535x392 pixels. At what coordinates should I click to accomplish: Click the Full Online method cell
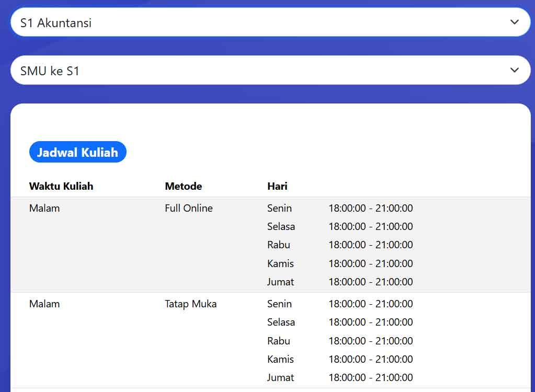pos(189,208)
